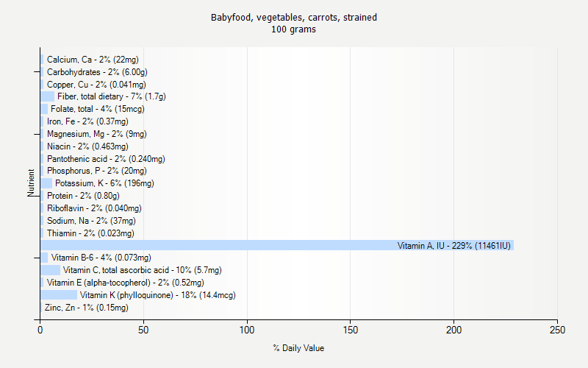The height and width of the screenshot is (368, 588).
Task: Select the Potassium, K 6% label
Action: point(104,183)
